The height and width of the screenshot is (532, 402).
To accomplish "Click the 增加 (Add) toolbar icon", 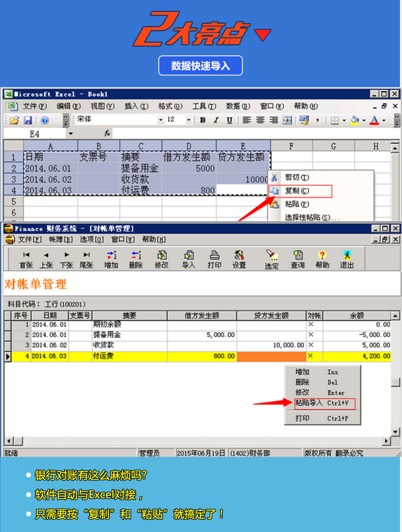I will point(111,259).
